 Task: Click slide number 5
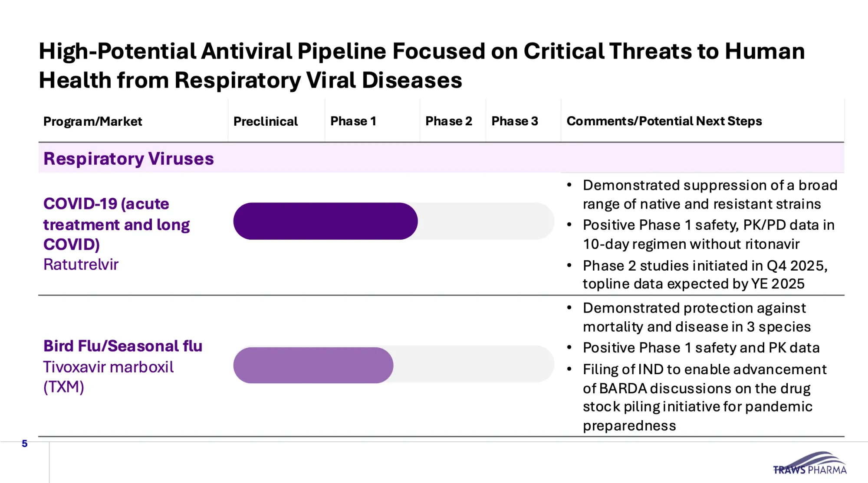25,444
